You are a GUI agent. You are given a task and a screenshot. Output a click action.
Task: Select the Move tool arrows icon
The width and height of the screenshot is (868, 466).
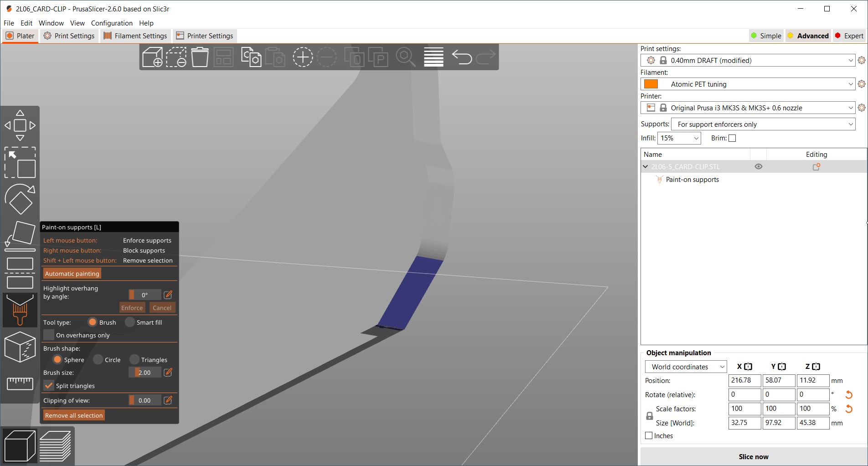pos(20,125)
